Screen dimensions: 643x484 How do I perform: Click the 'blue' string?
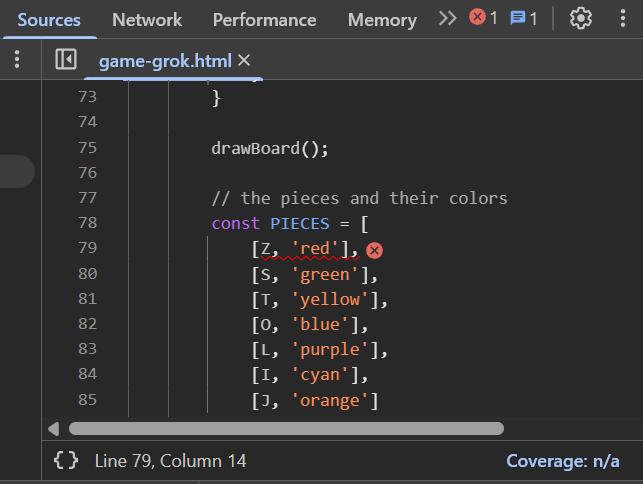click(x=319, y=325)
